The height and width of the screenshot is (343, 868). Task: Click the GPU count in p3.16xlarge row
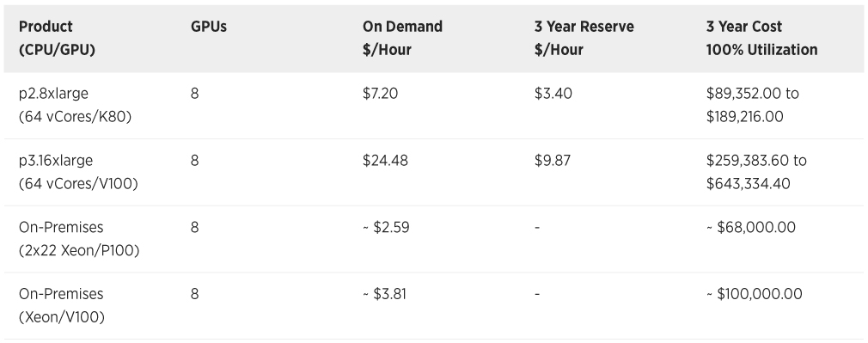tap(194, 161)
